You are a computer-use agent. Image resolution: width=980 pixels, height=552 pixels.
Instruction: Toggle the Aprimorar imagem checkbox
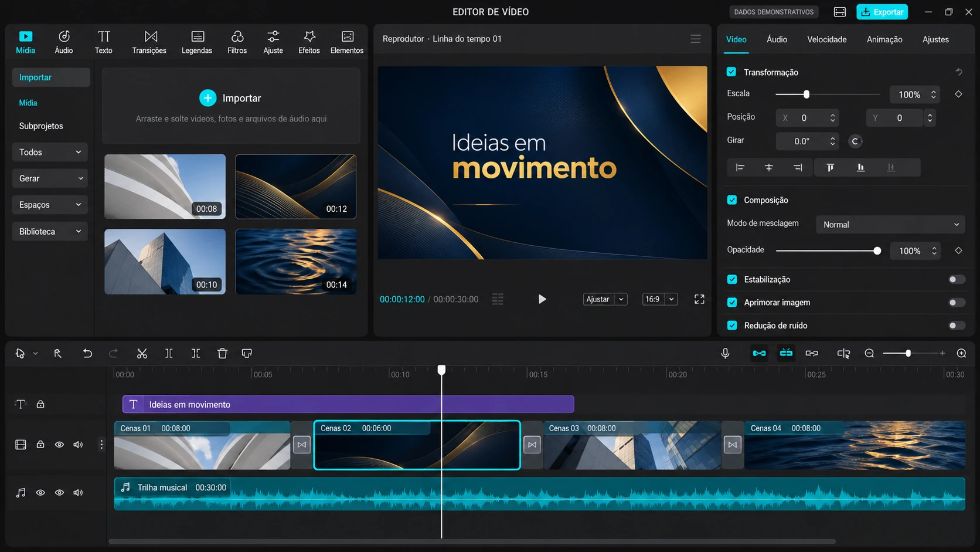[731, 302]
